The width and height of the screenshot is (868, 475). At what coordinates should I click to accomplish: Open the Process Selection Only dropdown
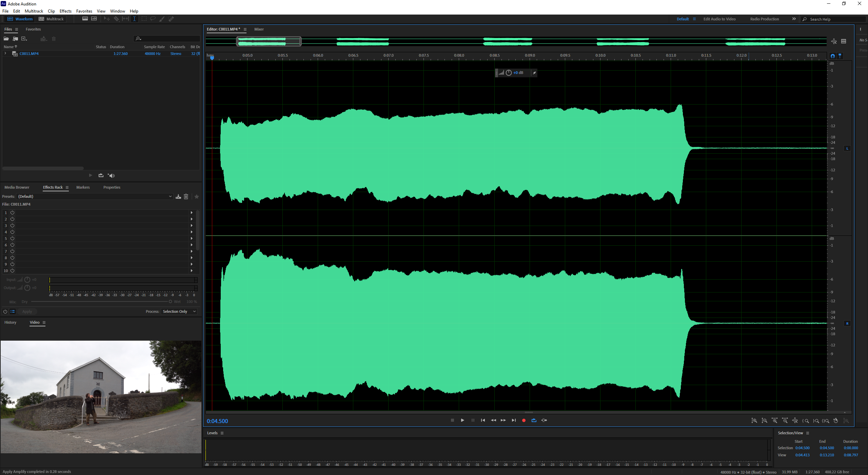click(179, 311)
